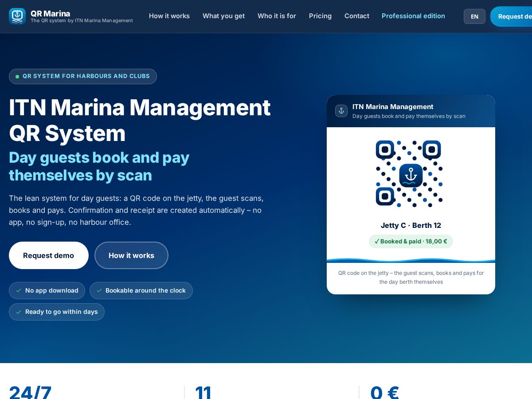Click the 'Ready to go within days' badge
This screenshot has width=532, height=399.
(x=57, y=312)
